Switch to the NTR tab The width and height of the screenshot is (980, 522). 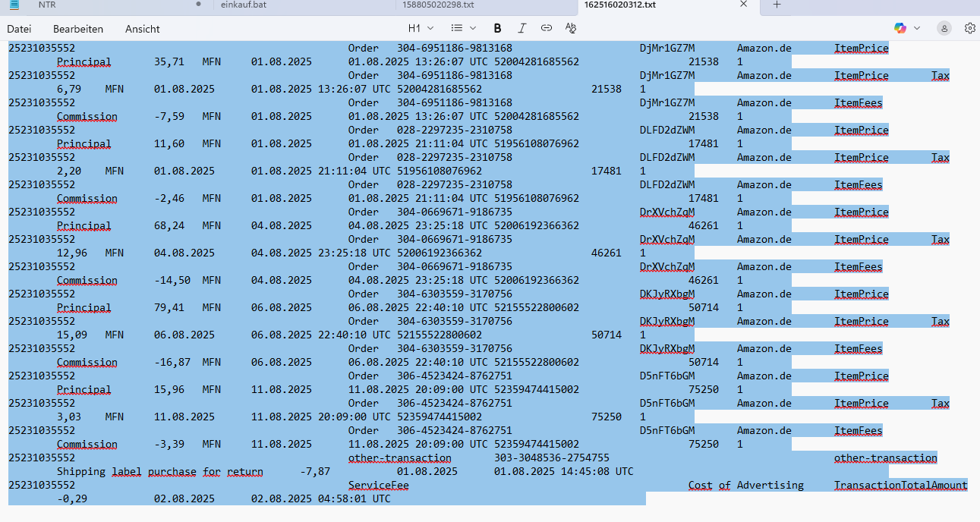pyautogui.click(x=47, y=5)
